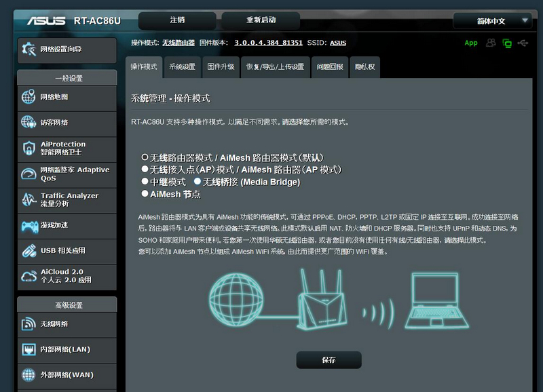The height and width of the screenshot is (392, 543).
Task: Click the ASUS logo
Action: pyautogui.click(x=46, y=21)
